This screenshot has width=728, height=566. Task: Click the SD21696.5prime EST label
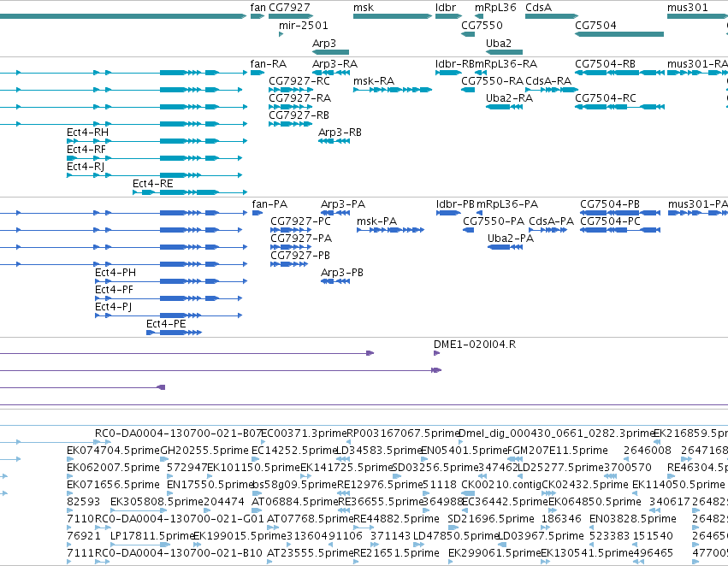click(491, 519)
